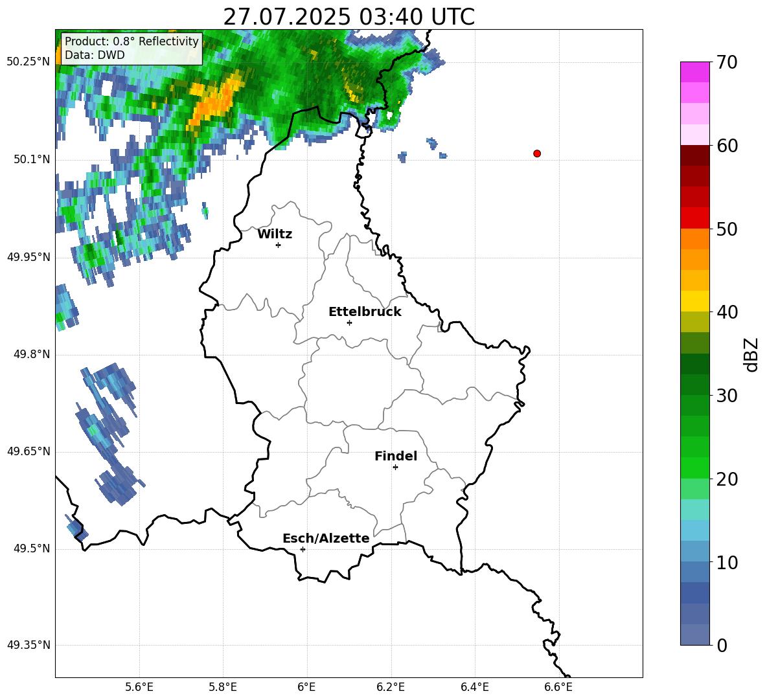767x700 pixels.
Task: Click the Ettelbruck station cross marker
Action: (349, 322)
